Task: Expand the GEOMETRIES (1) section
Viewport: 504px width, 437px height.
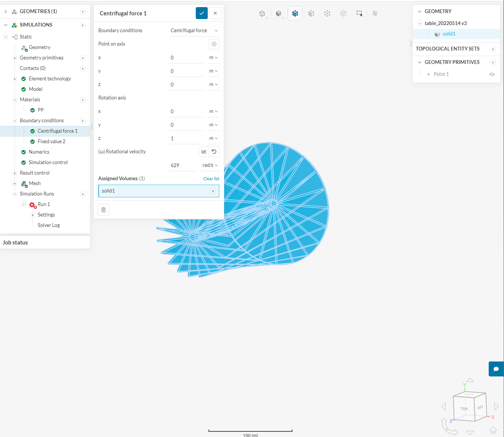Action: pos(6,12)
